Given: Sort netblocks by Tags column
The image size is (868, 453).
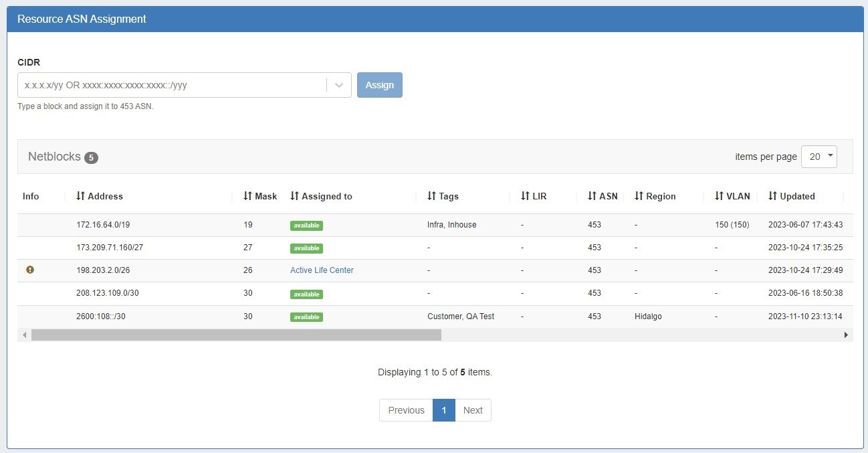Looking at the screenshot, I should click(443, 196).
